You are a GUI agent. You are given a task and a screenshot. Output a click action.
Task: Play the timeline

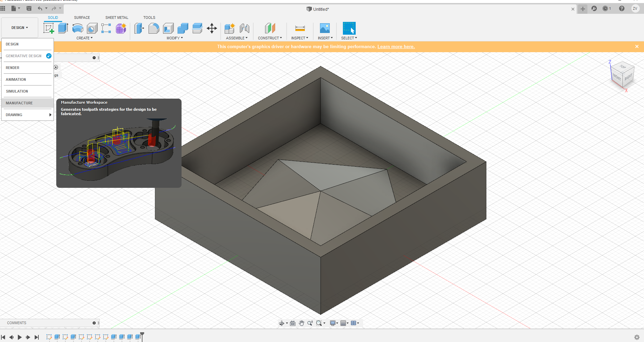click(20, 337)
